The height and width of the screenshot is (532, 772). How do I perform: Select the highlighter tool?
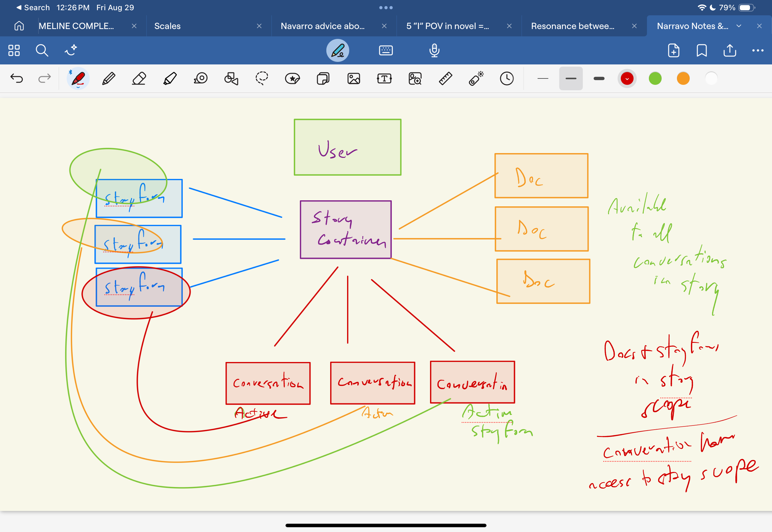pyautogui.click(x=170, y=79)
